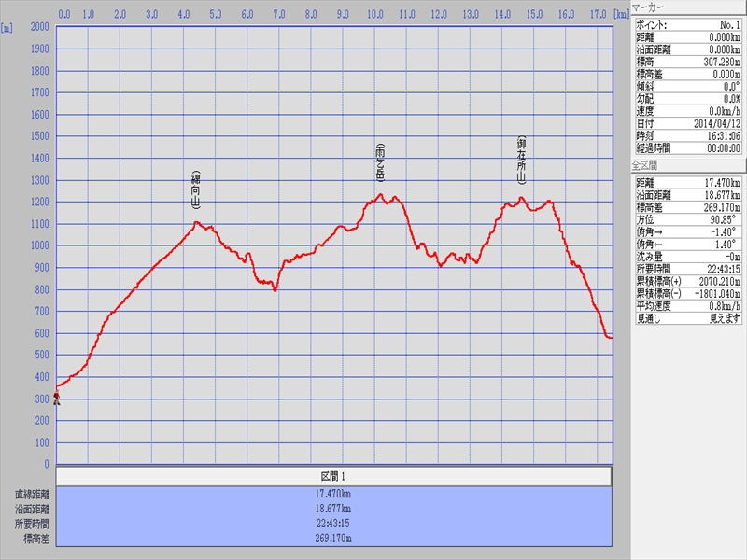747x560 pixels.
Task: Click the 直線距離 17.470km value in bottom table
Action: 333,494
